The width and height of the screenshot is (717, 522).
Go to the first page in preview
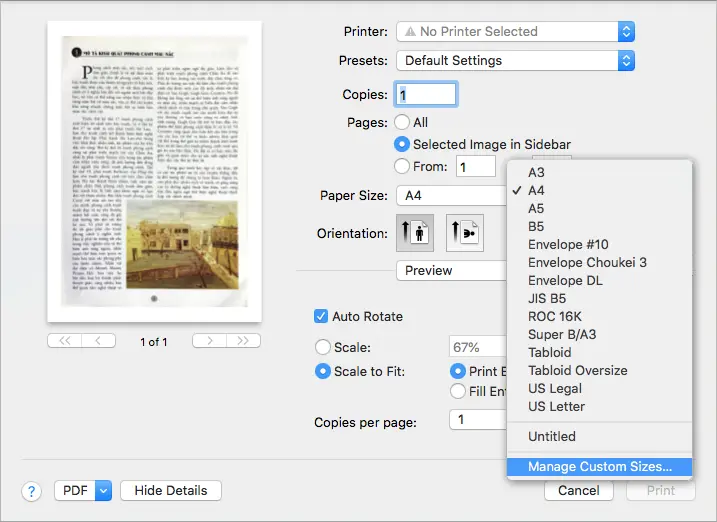pyautogui.click(x=65, y=341)
